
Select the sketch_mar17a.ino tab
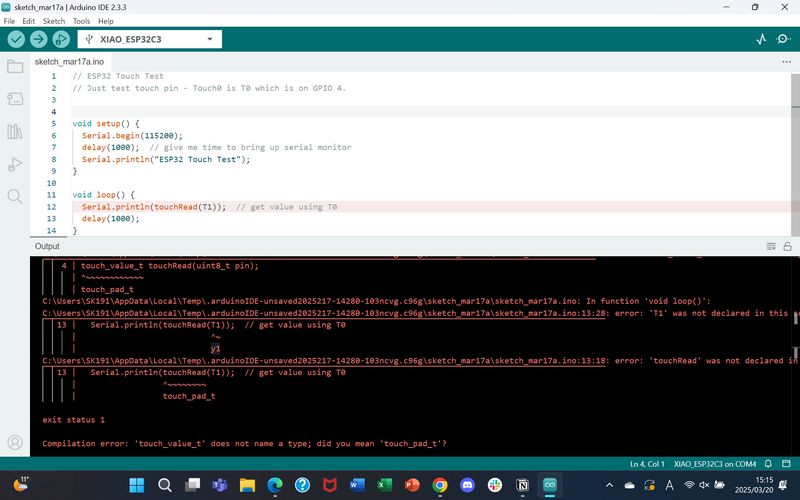(69, 62)
